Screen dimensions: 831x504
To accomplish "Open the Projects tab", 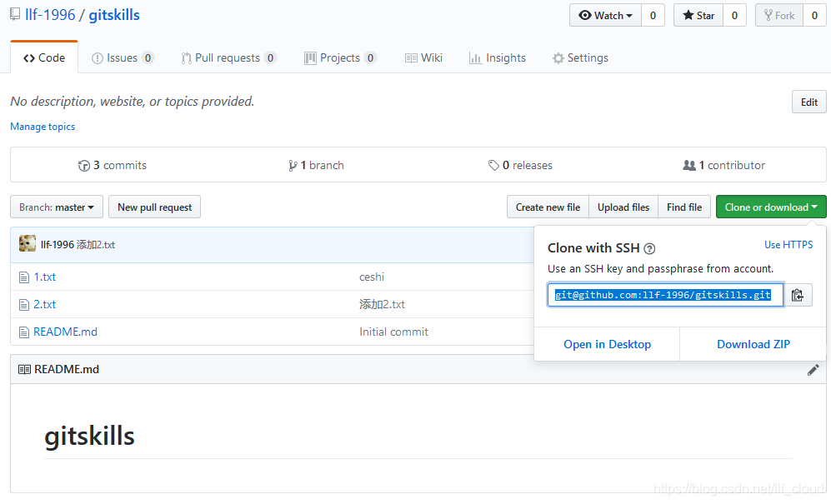I will coord(340,57).
